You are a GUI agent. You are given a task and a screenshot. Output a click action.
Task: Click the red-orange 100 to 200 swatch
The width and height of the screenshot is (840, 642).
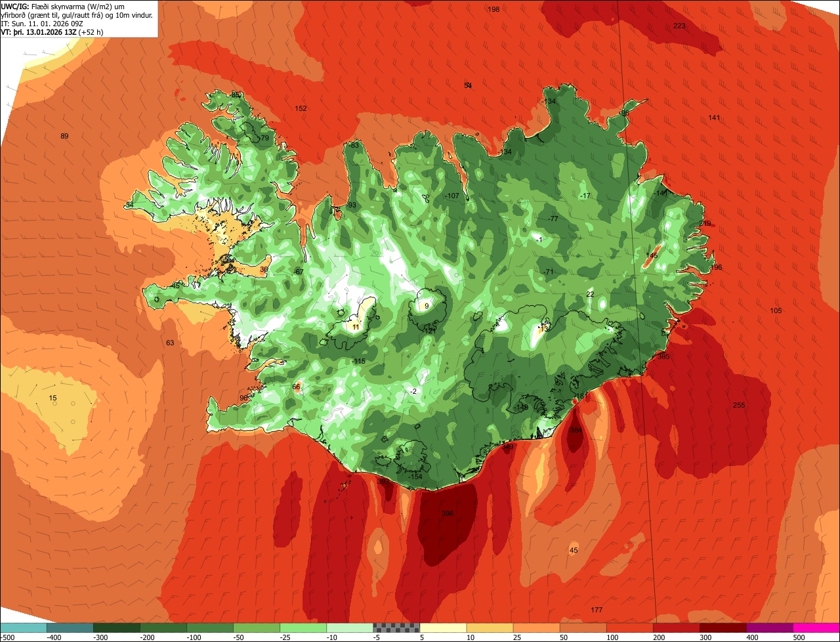click(x=629, y=628)
